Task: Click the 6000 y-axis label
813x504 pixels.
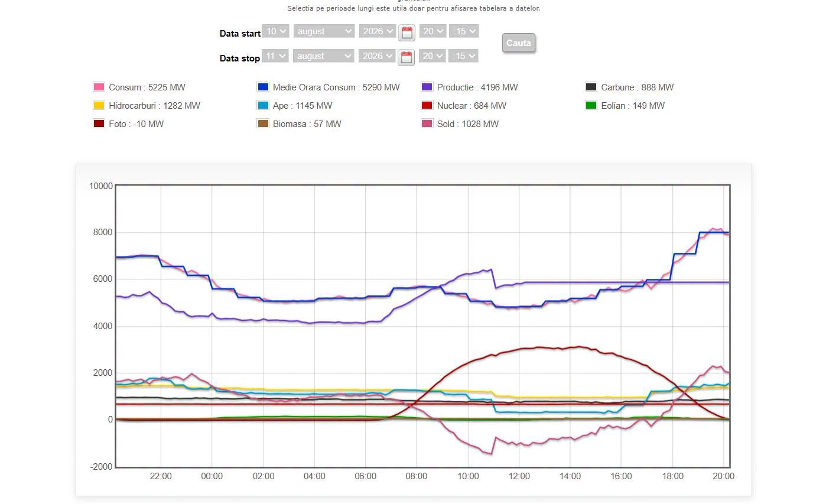Action: tap(102, 279)
